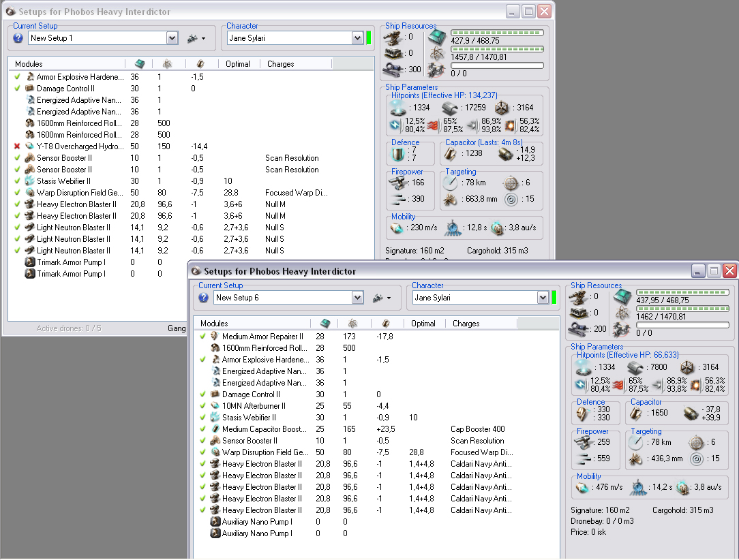Toggle the active checkmark for Damage Control II in New Setup 6

[x=202, y=394]
